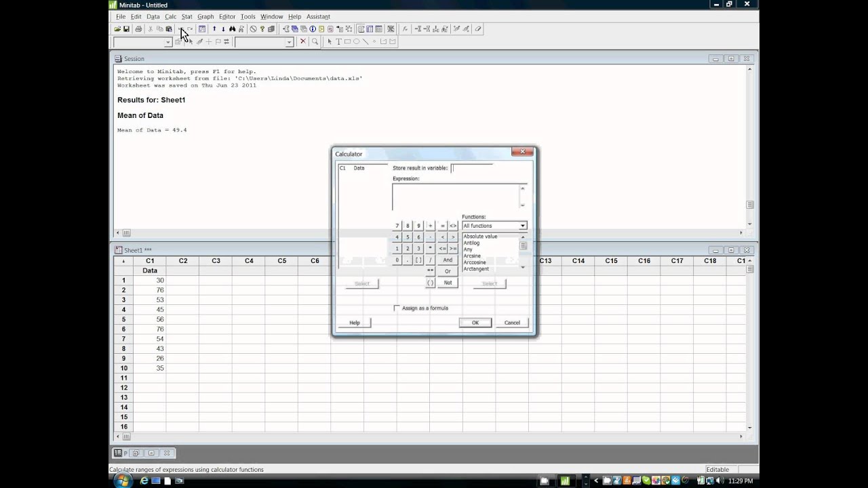This screenshot has height=488, width=868.
Task: Open Internet Explorer from the taskbar
Action: click(x=144, y=481)
